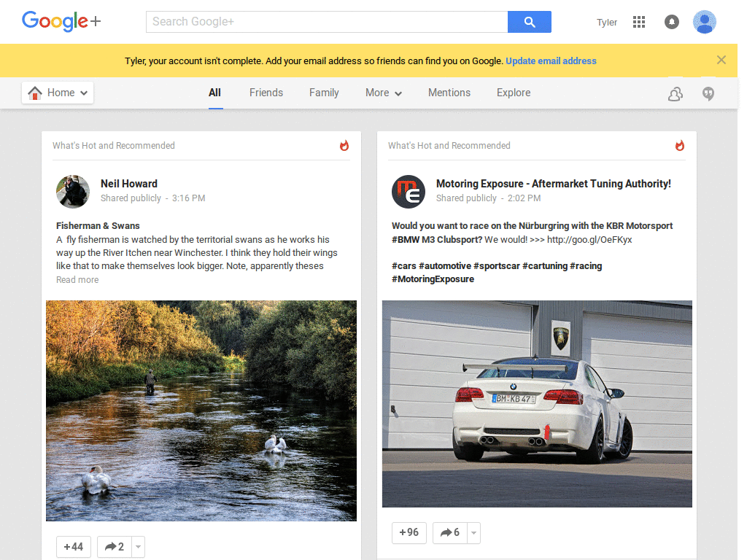Open the Home navigation dropdown

tap(58, 93)
